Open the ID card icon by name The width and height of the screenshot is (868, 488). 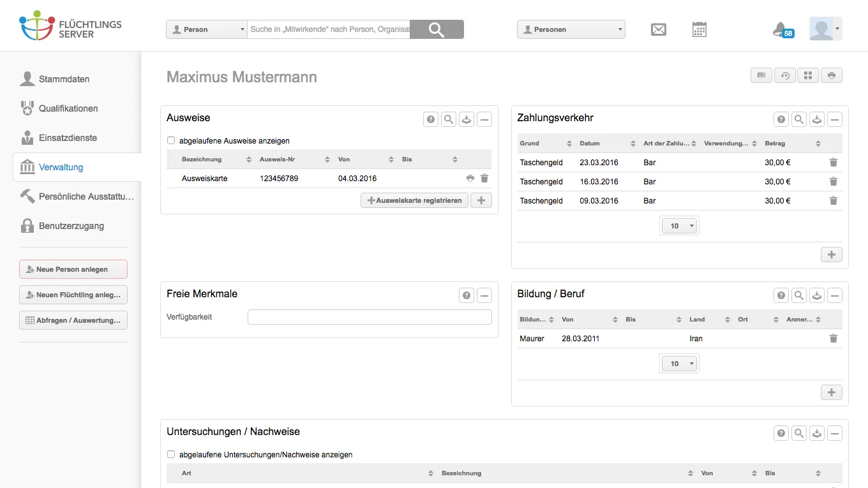click(761, 75)
